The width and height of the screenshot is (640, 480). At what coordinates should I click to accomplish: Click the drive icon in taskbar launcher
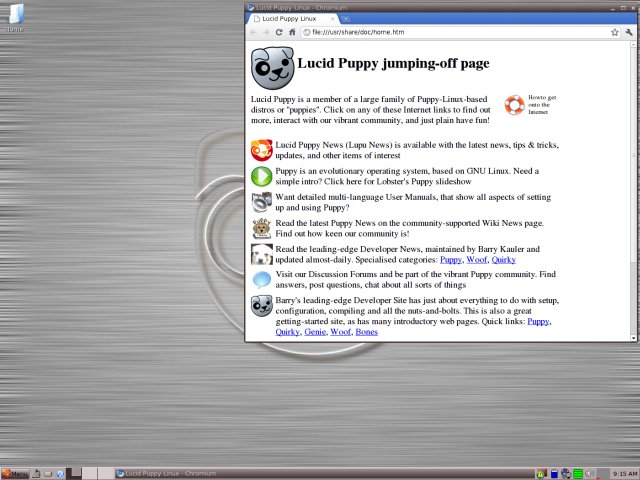click(x=48, y=474)
